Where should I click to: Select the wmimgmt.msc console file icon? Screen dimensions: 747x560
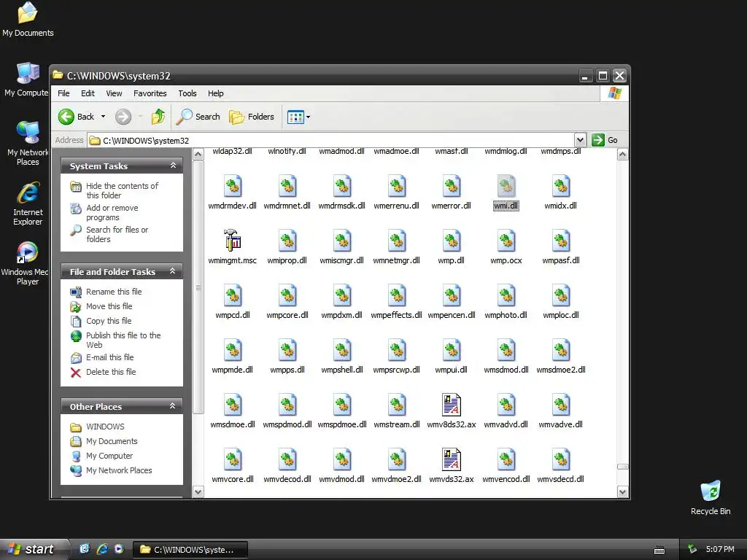point(233,240)
